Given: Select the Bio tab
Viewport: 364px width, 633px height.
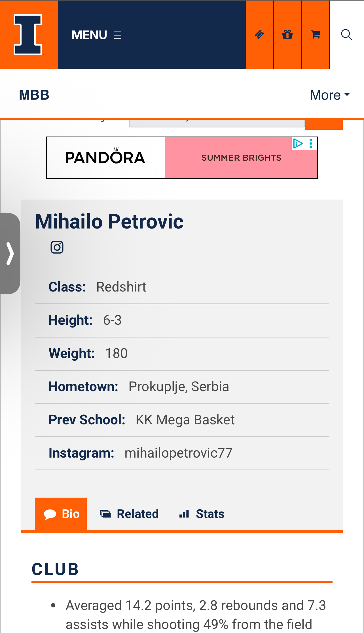Looking at the screenshot, I should click(61, 514).
